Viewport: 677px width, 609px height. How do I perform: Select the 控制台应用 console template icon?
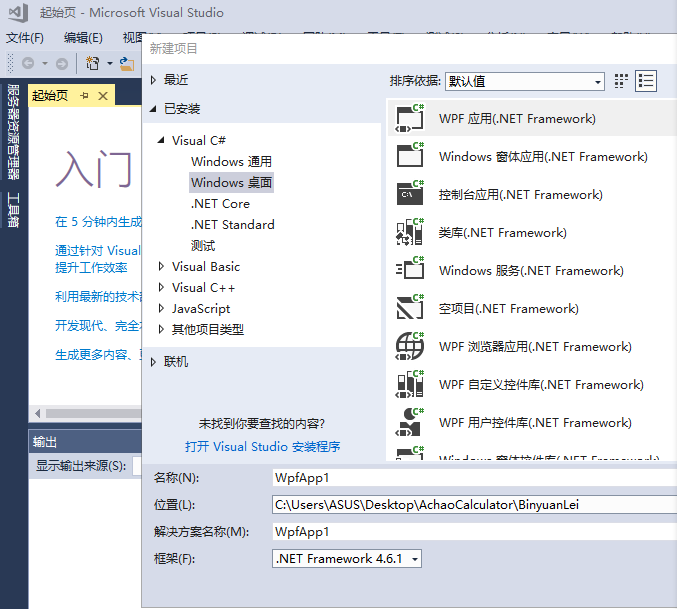click(x=410, y=193)
